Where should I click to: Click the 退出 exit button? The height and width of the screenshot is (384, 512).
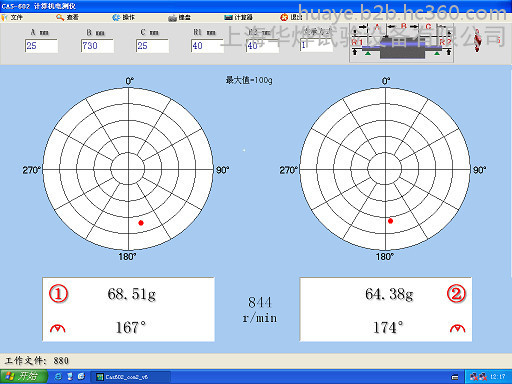[x=291, y=17]
